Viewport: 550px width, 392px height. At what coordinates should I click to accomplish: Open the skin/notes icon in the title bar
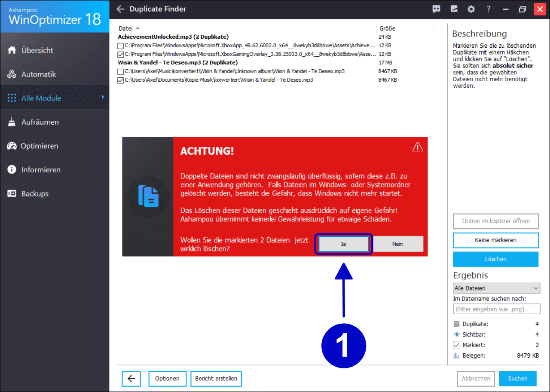(454, 9)
